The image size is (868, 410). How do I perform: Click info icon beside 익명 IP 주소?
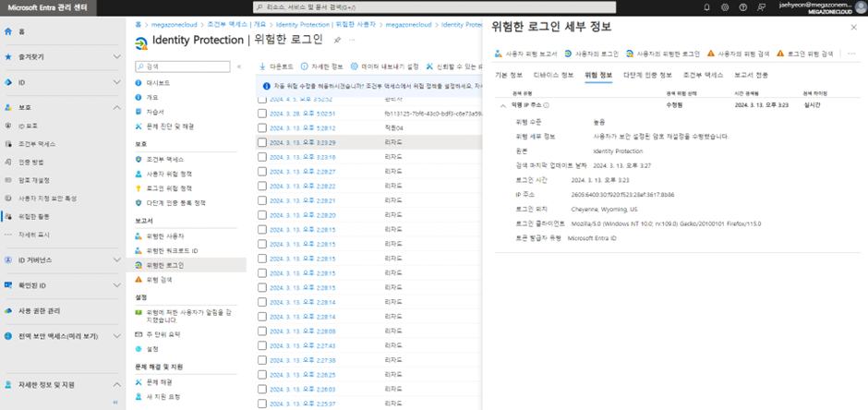[547, 105]
